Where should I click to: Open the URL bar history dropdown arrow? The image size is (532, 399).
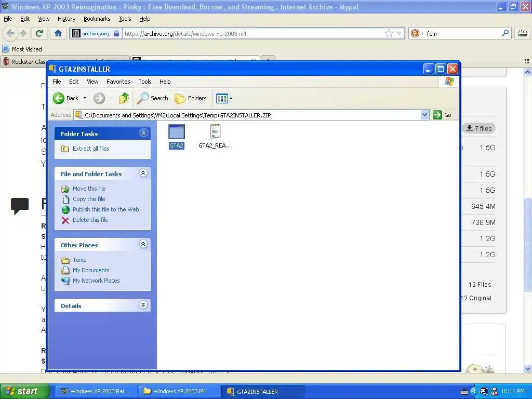(400, 33)
